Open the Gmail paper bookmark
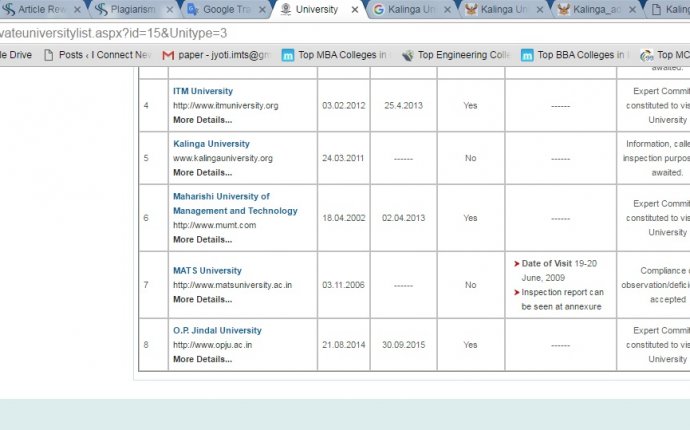 (x=216, y=55)
